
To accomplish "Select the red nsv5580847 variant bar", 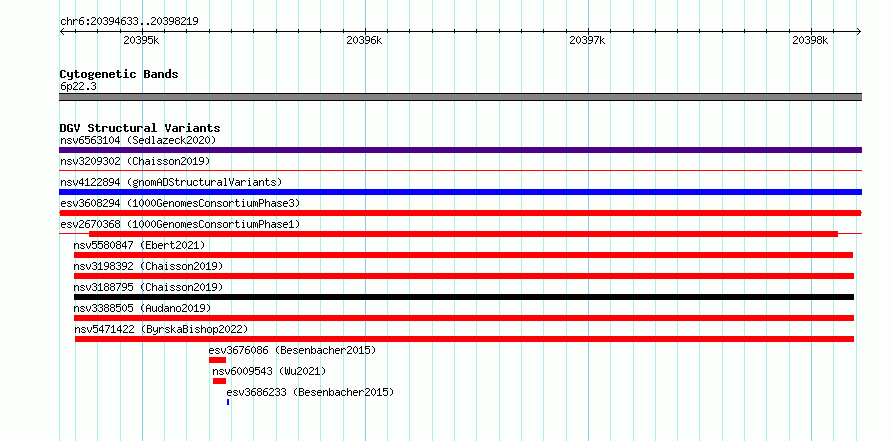I will pyautogui.click(x=463, y=255).
